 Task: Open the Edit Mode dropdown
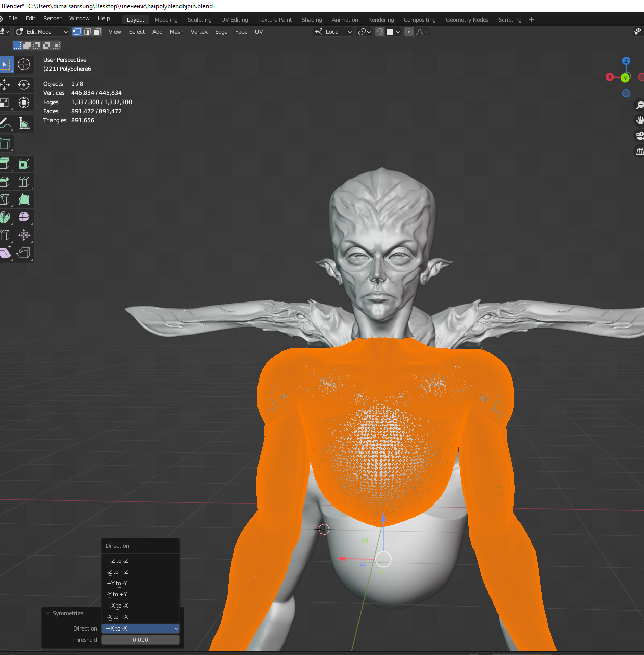[41, 32]
